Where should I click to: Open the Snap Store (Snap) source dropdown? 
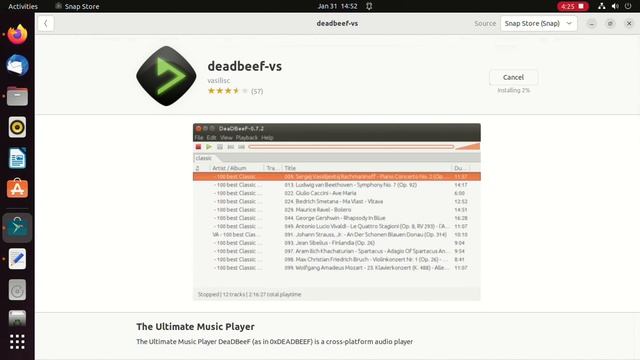pyautogui.click(x=538, y=23)
